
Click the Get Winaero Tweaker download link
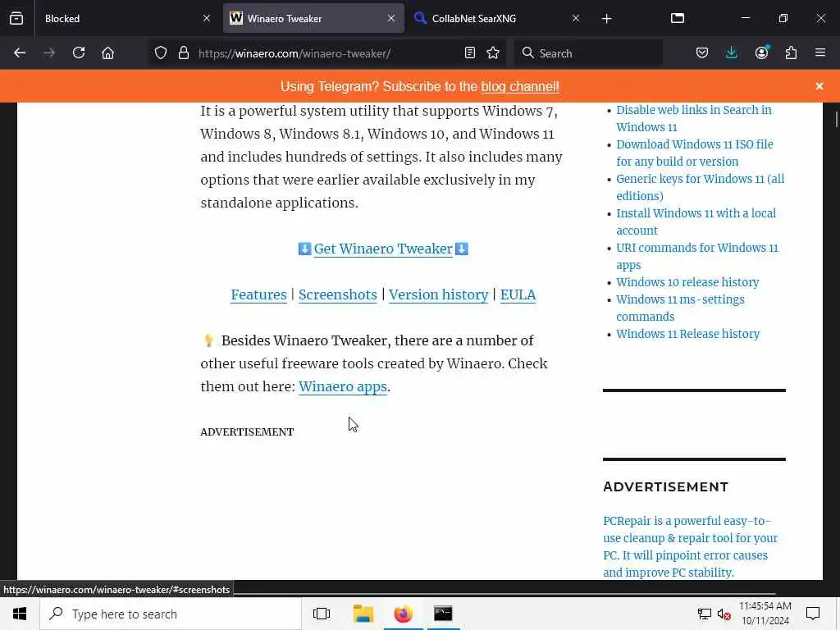pos(383,249)
